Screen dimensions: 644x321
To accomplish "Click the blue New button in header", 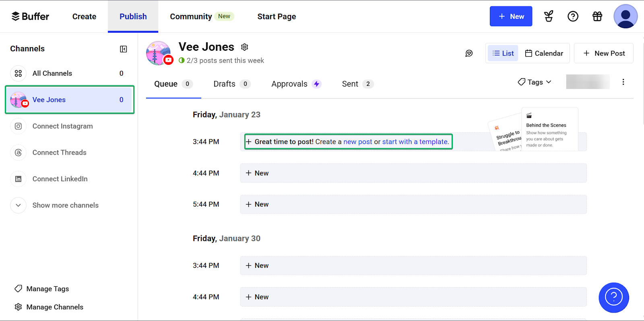I will (511, 17).
